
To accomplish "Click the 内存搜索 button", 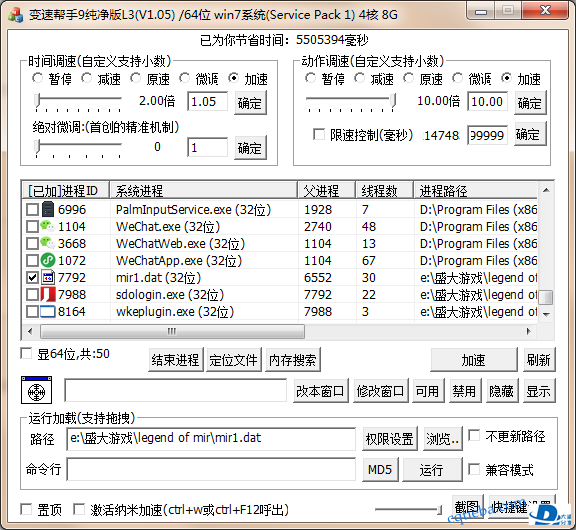I will pyautogui.click(x=292, y=360).
